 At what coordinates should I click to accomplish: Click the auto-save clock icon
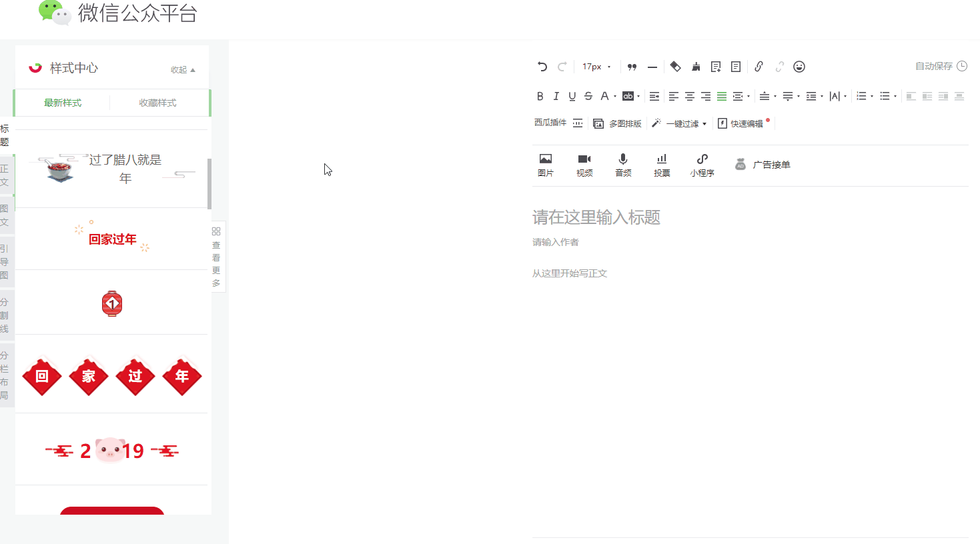click(962, 66)
